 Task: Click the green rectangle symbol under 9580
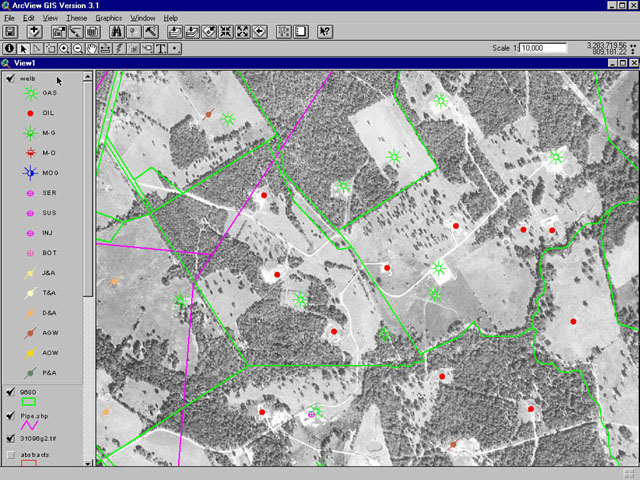[28, 401]
